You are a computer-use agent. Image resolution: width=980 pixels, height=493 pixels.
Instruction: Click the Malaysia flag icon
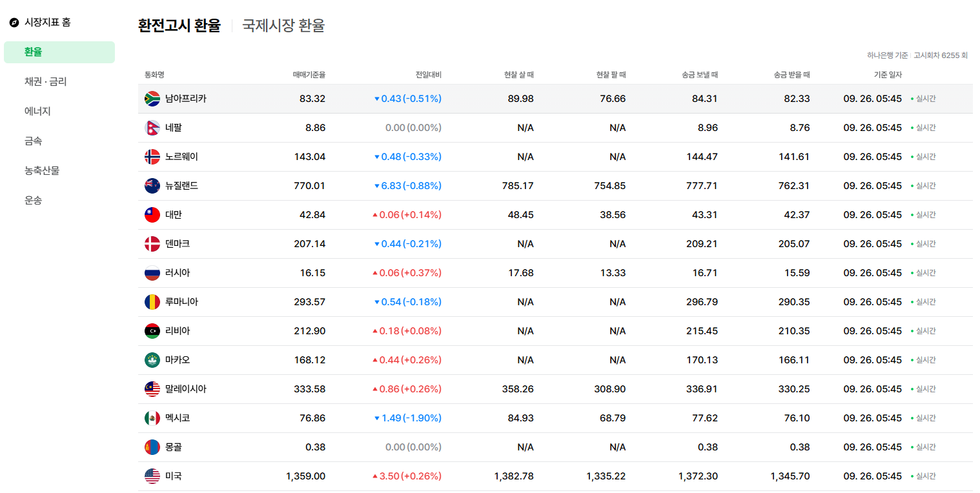pyautogui.click(x=152, y=389)
